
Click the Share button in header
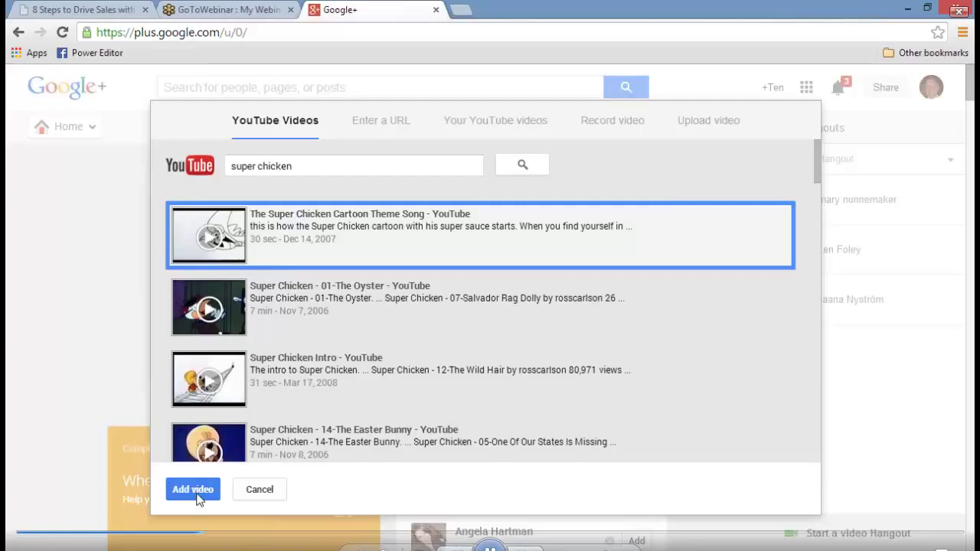pyautogui.click(x=886, y=87)
